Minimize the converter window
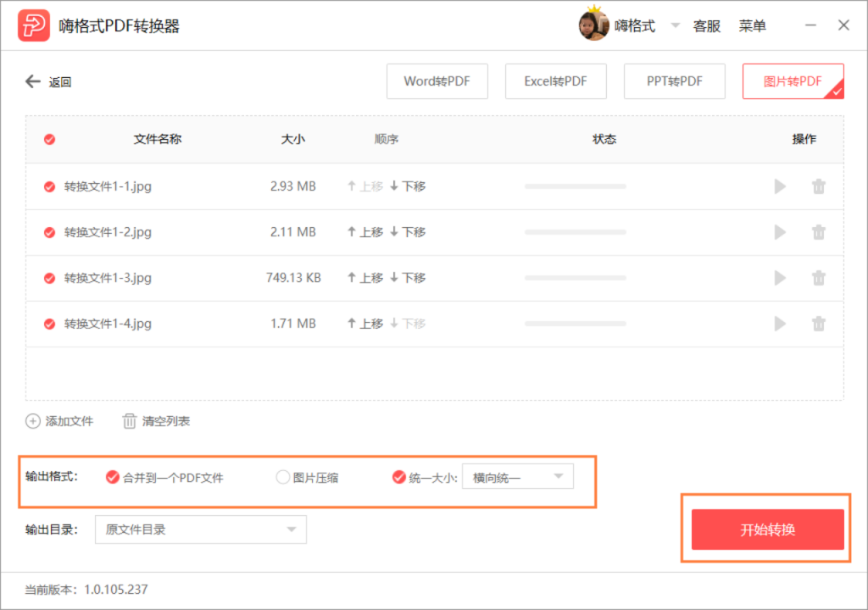This screenshot has height=610, width=868. 810,25
